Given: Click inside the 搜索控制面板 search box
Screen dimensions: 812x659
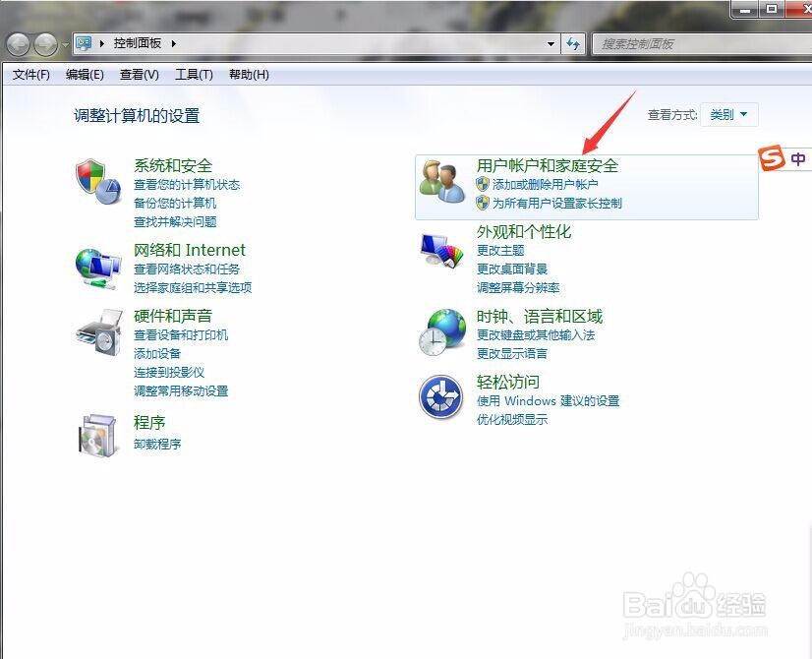Looking at the screenshot, I should [x=688, y=44].
